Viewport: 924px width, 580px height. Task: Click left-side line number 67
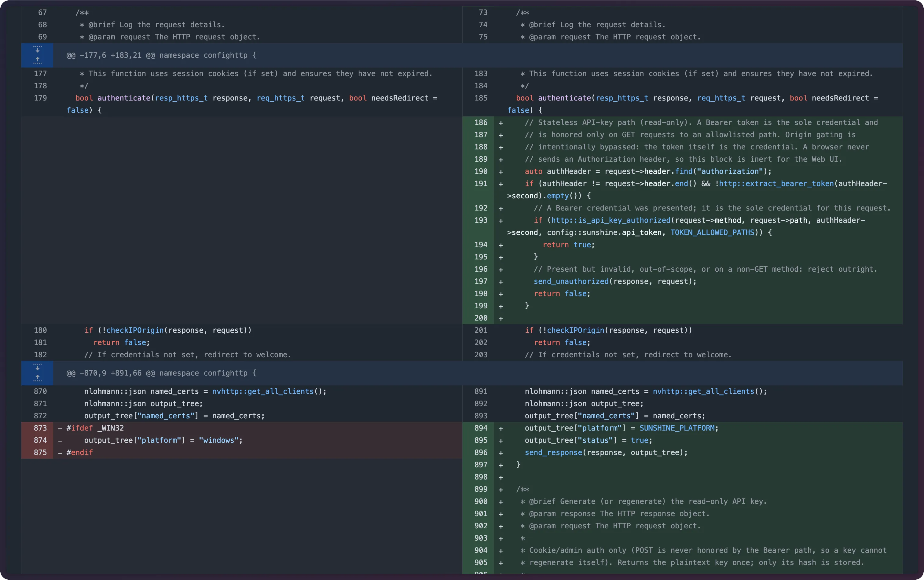coord(42,13)
